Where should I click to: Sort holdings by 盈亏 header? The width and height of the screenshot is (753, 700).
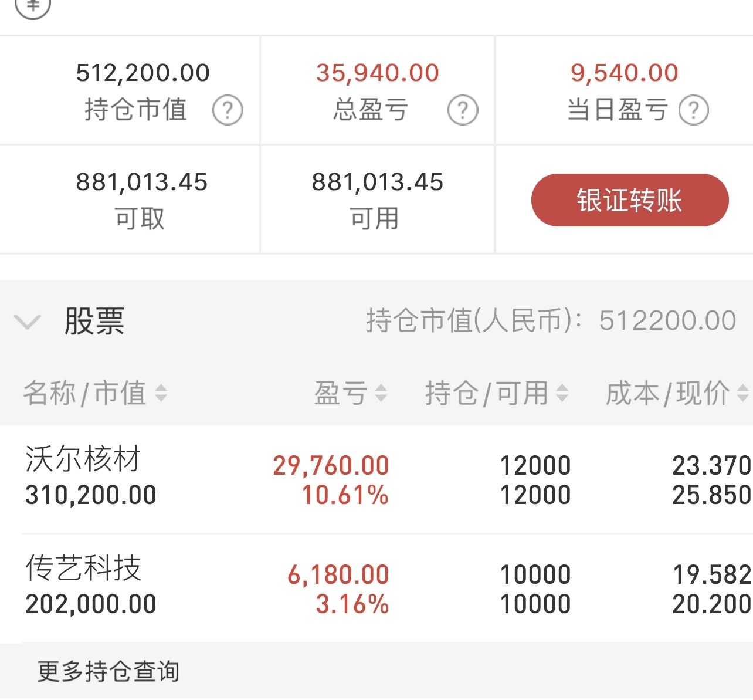[341, 393]
